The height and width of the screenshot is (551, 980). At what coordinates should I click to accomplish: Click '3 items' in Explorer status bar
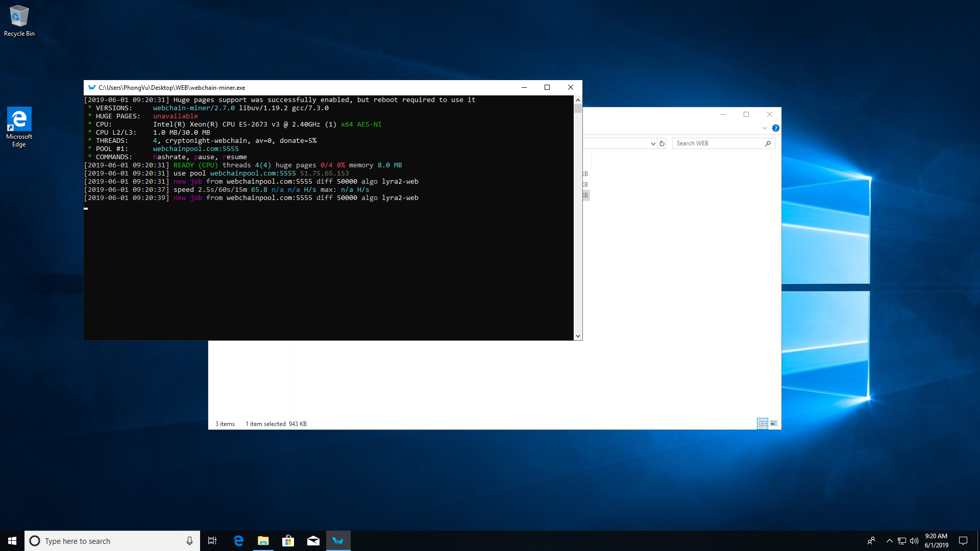point(225,424)
